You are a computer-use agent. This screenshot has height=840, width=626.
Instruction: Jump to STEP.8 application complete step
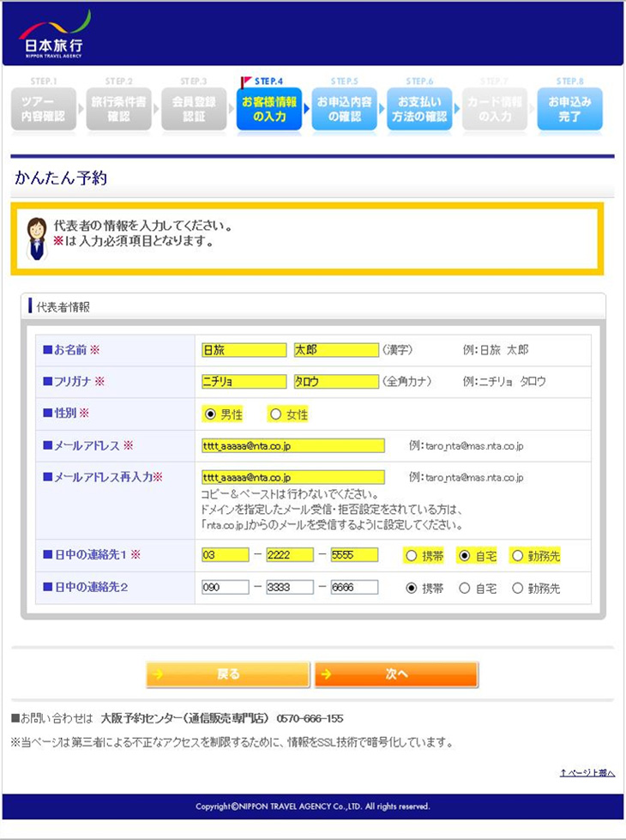pos(569,109)
